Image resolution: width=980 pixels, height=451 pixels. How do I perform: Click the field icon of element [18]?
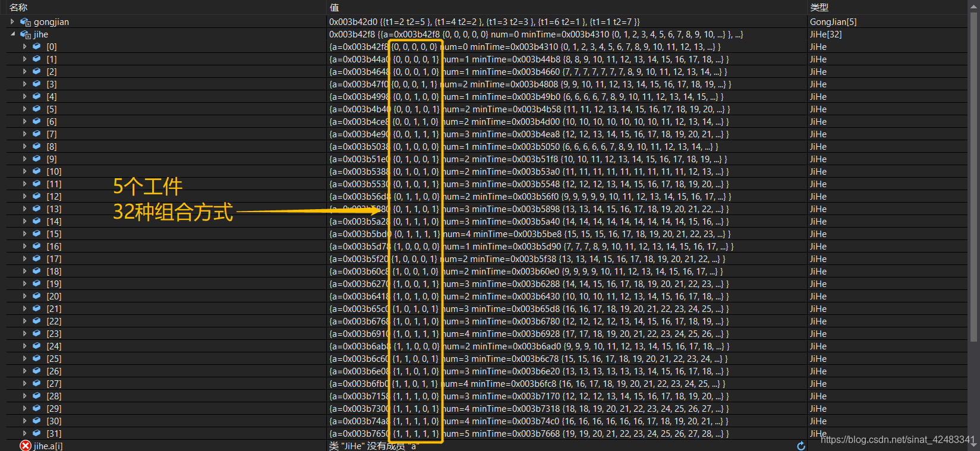(37, 271)
